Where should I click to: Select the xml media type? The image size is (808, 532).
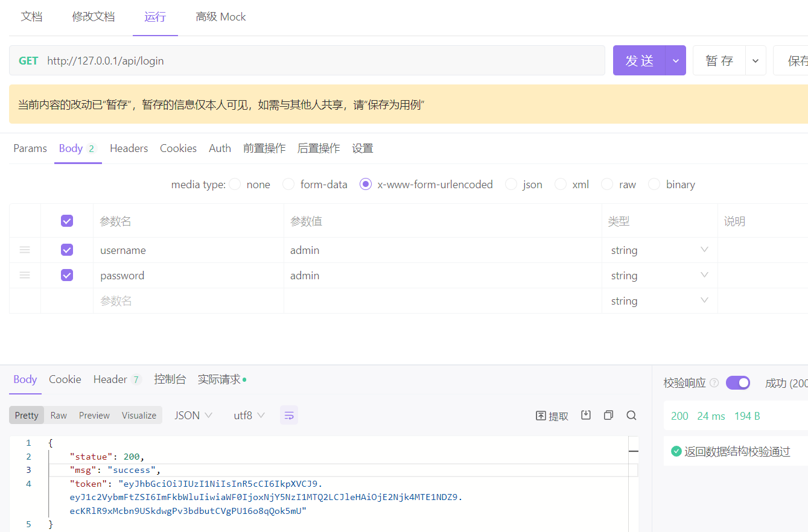[561, 184]
